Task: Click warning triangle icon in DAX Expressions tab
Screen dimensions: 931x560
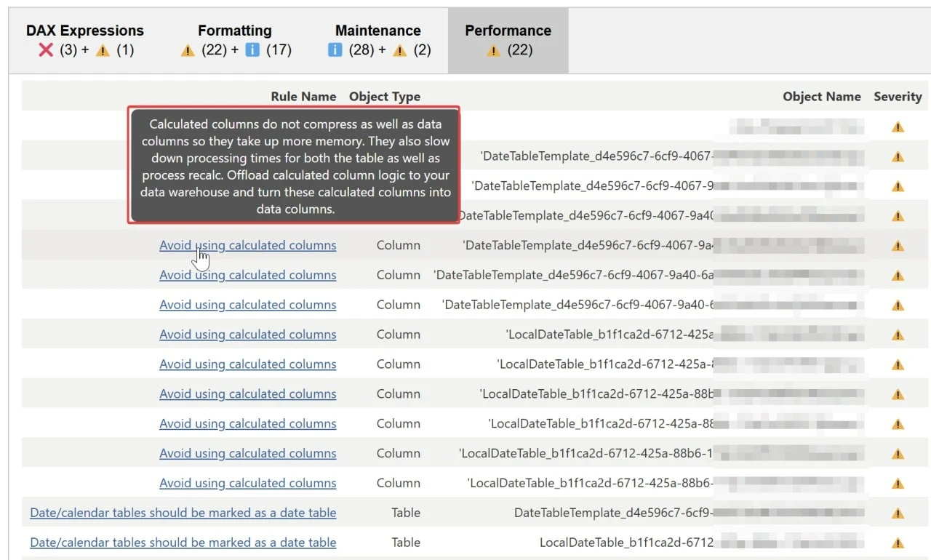Action: coord(103,51)
